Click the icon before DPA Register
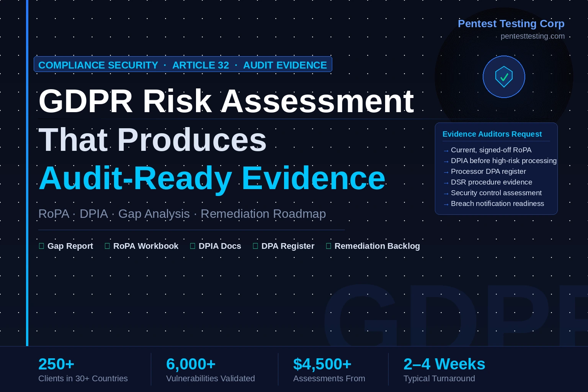This screenshot has width=588, height=392. point(255,246)
